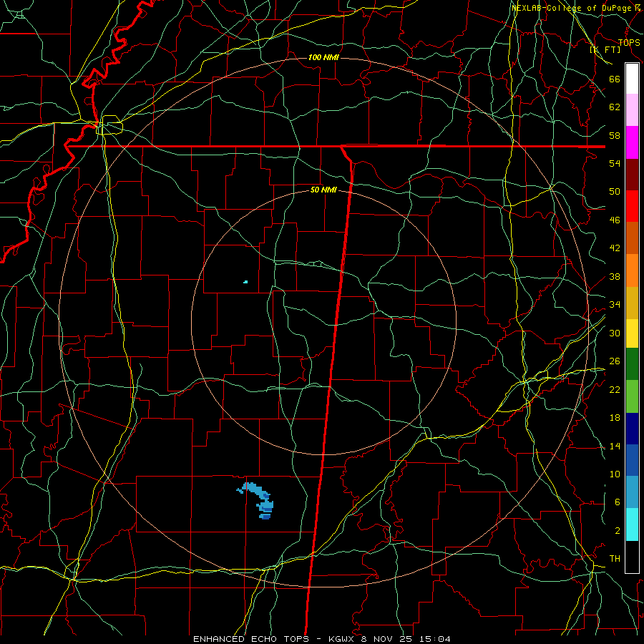Click the 'KGWX' radar site identifier
The image size is (644, 644).
pyautogui.click(x=343, y=639)
